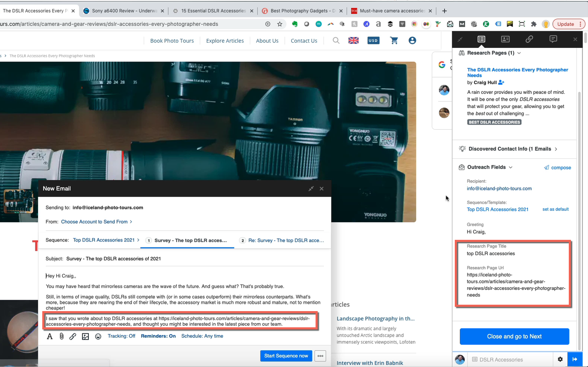Open the notes speech-bubble icon in sidebar
The image size is (588, 367).
(x=553, y=39)
